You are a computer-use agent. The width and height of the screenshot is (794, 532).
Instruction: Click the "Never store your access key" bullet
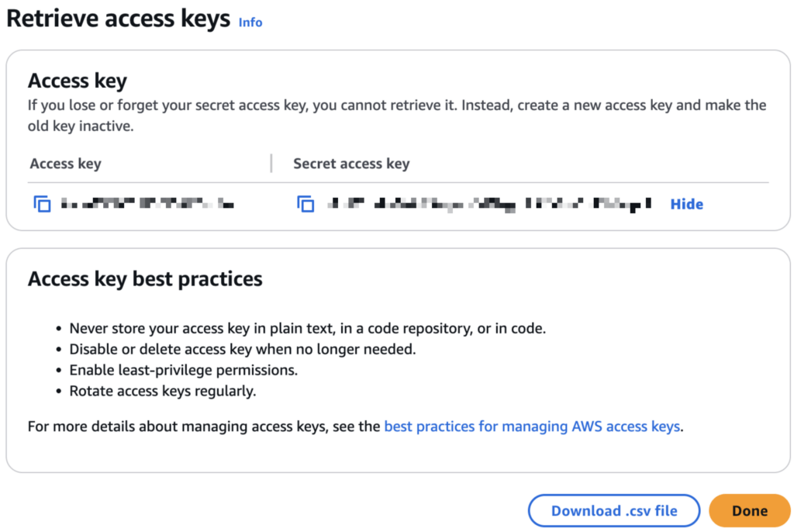pyautogui.click(x=307, y=328)
